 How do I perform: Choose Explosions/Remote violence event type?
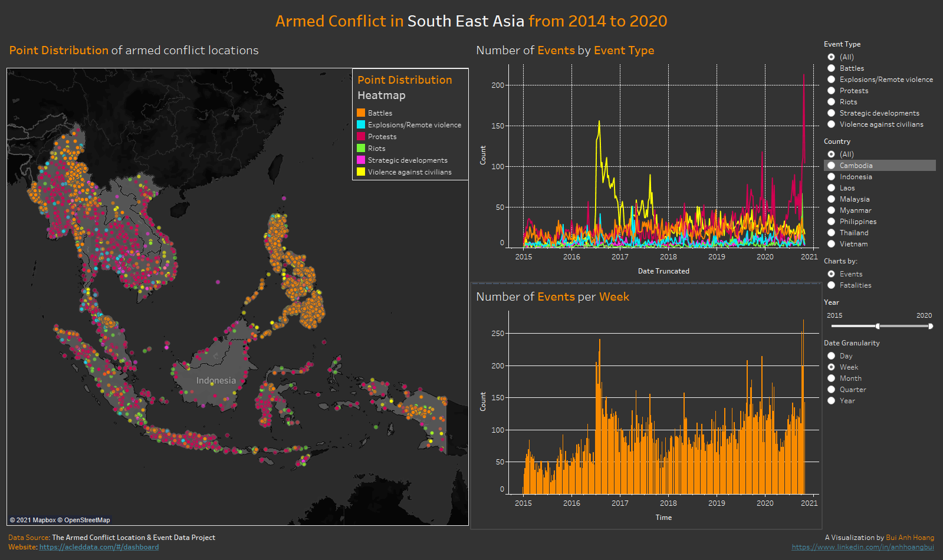[x=831, y=80]
